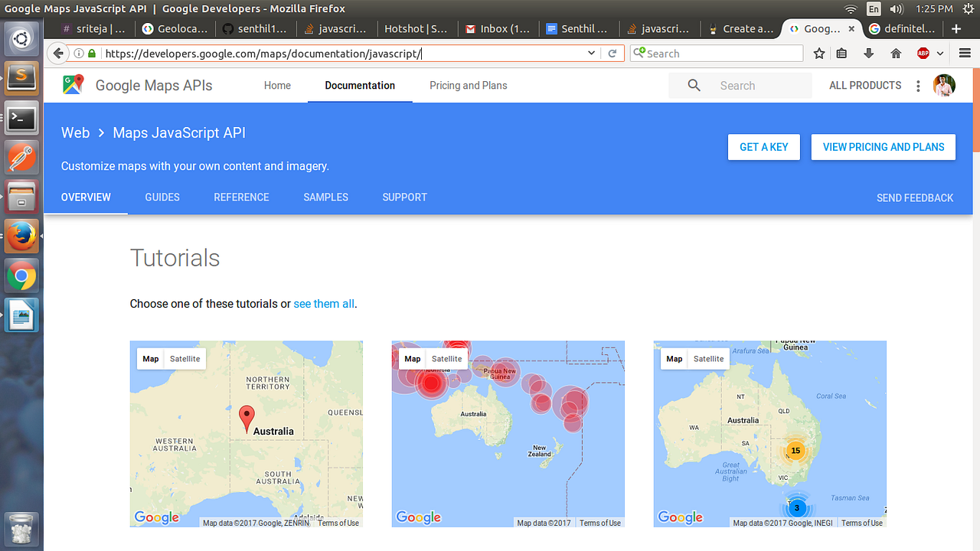The image size is (980, 551).
Task: Open the URL bar history dropdown
Action: [592, 54]
